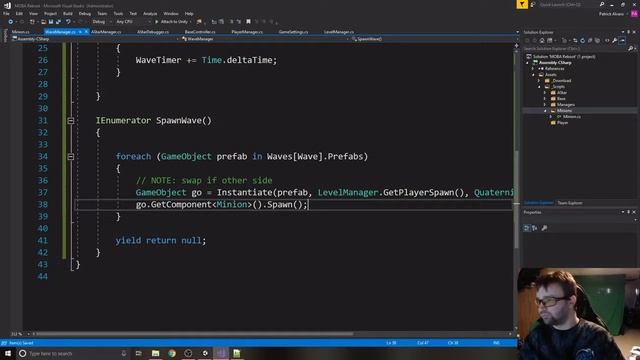The width and height of the screenshot is (640, 360).
Task: Click the Show All Files icon
Action: [x=598, y=40]
